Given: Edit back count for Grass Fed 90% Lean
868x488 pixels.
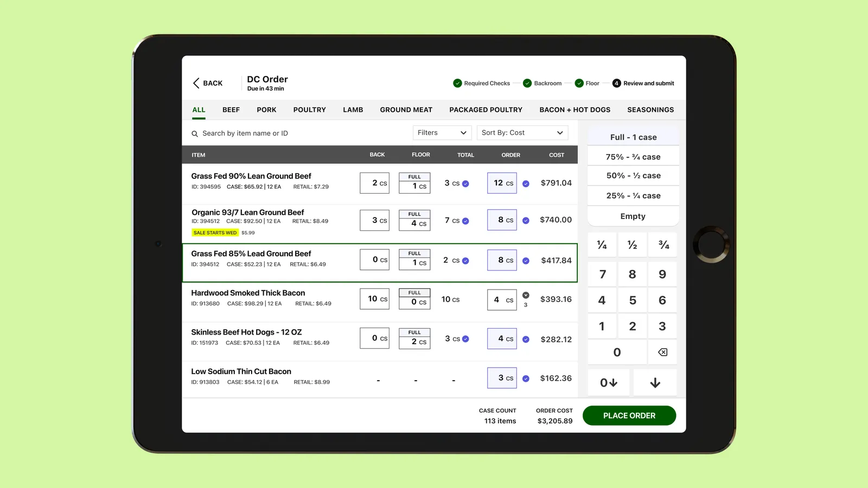Looking at the screenshot, I should (x=374, y=183).
